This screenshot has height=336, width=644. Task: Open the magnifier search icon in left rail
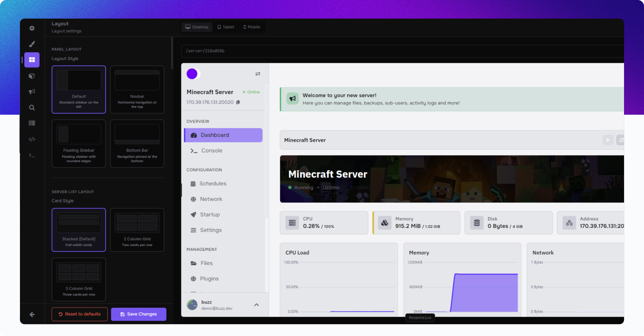[32, 108]
